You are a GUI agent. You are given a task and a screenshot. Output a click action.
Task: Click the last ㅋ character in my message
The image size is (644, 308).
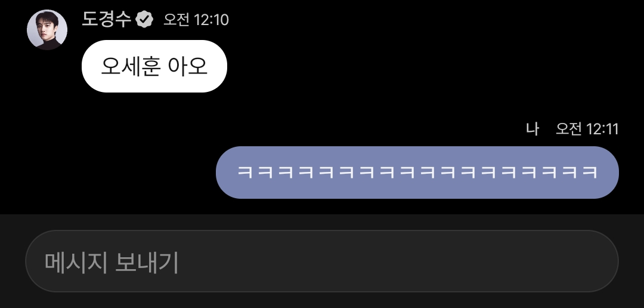click(x=589, y=172)
